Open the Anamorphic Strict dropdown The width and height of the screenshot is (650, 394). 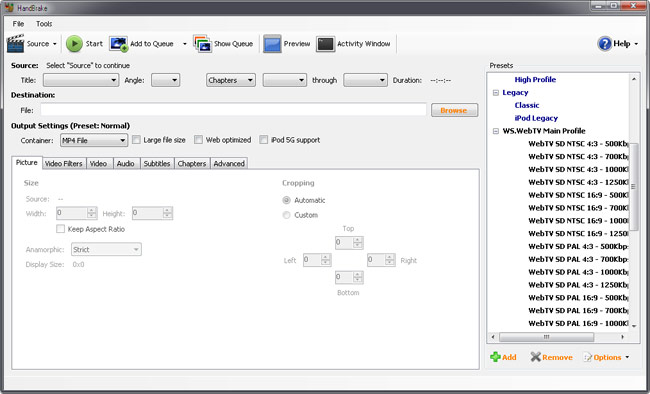(106, 249)
